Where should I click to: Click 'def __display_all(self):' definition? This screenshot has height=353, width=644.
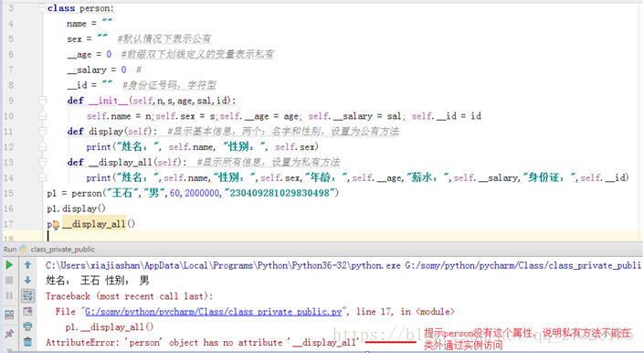pyautogui.click(x=127, y=162)
